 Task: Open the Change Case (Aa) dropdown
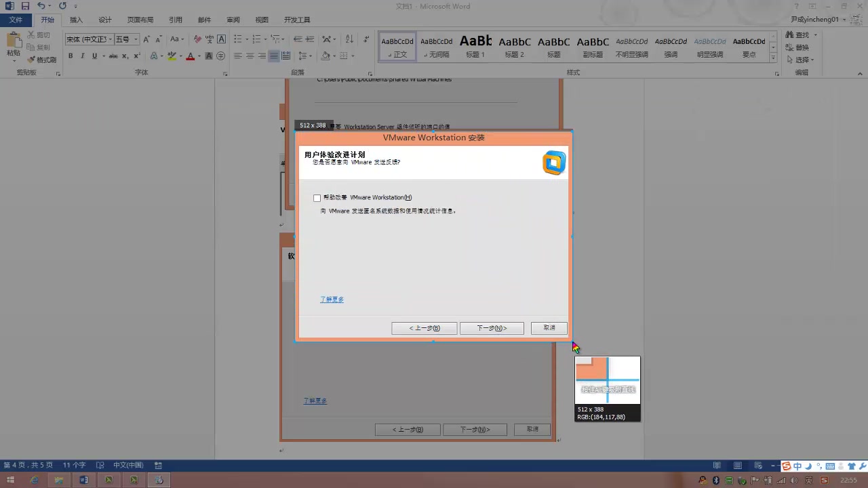177,39
